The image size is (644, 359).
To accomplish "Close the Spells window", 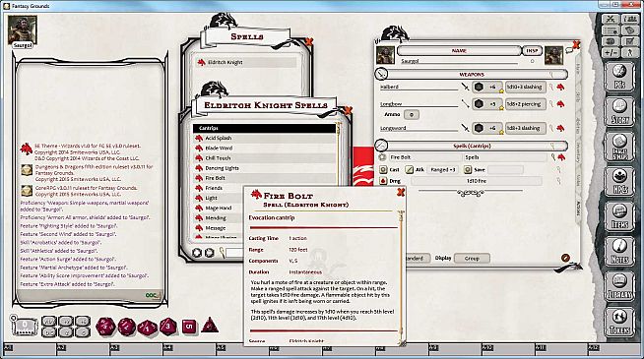I will click(309, 41).
